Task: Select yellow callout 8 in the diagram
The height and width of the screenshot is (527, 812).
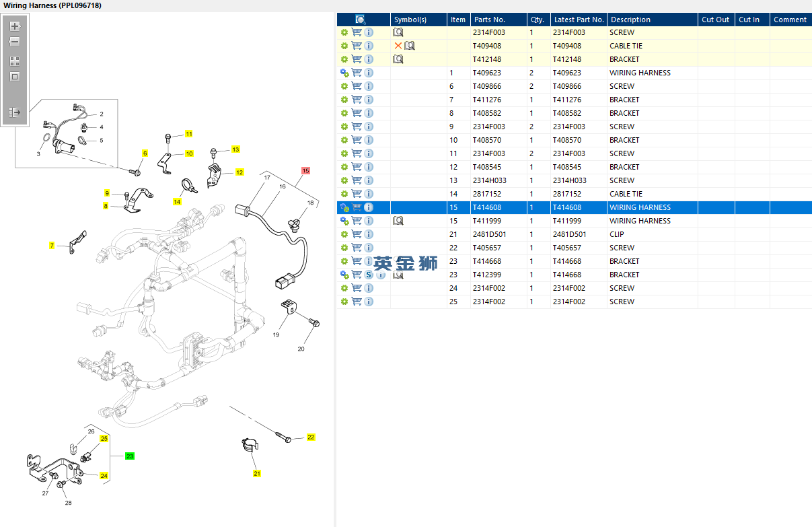Action: (x=106, y=206)
